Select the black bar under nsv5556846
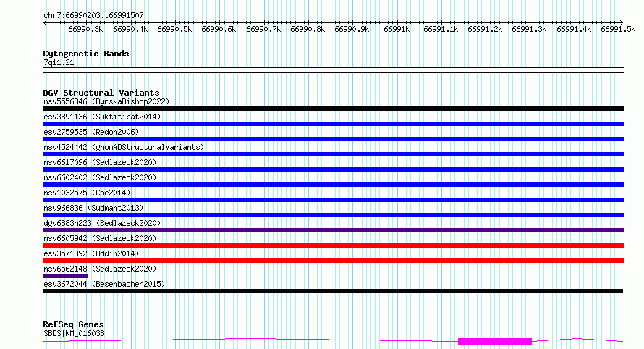 click(333, 109)
